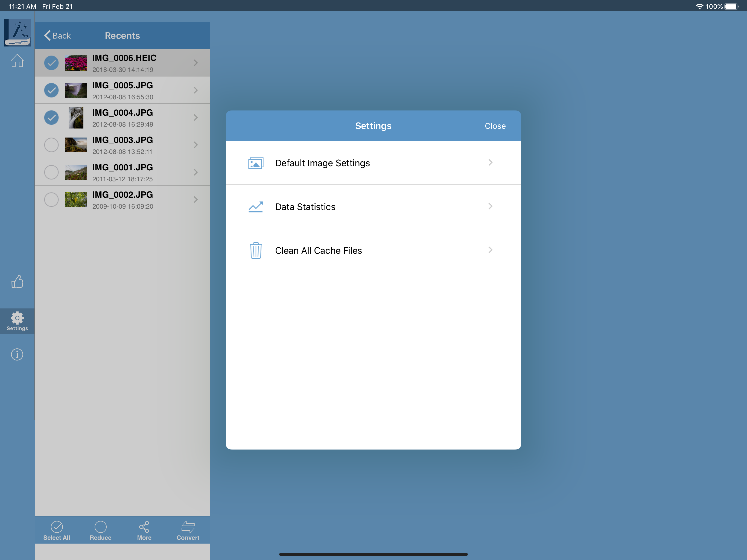Click the Pro app logo icon

[x=17, y=33]
